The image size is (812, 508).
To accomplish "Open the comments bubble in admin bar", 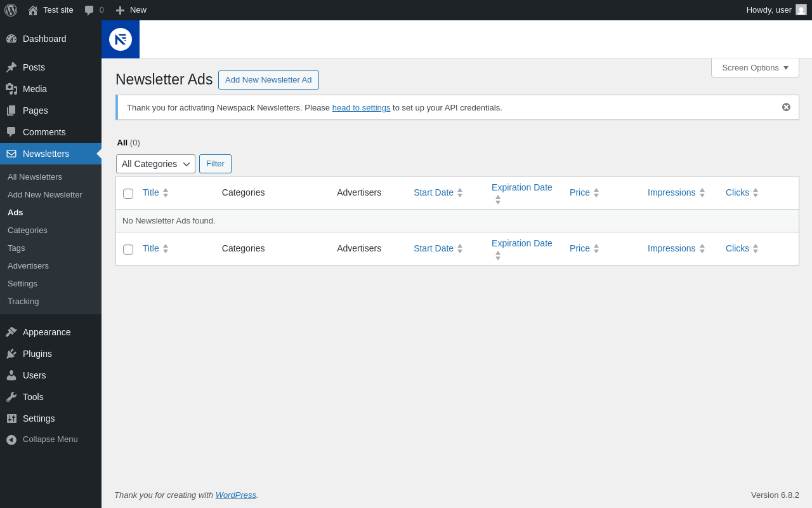I will coord(89,10).
